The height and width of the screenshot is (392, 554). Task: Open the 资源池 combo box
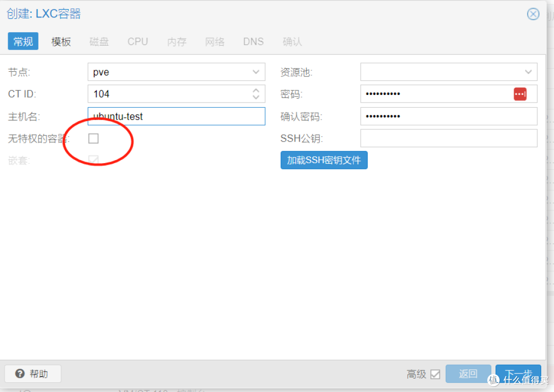(449, 72)
